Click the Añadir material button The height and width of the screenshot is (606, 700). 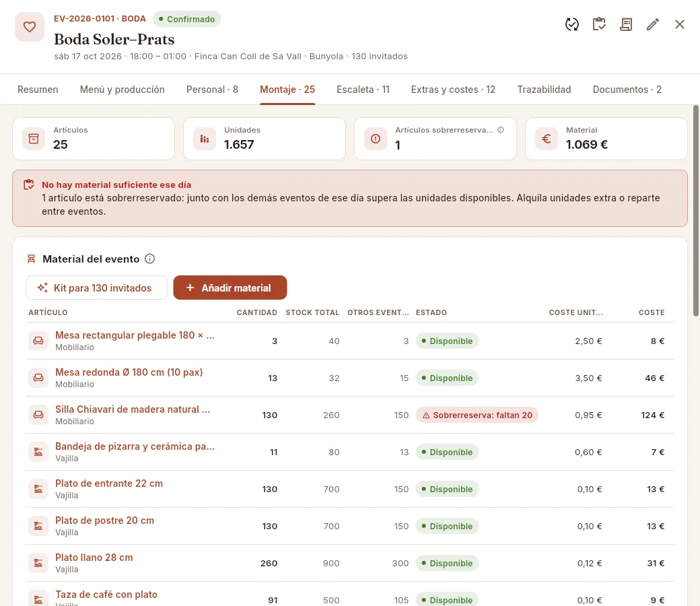point(230,288)
